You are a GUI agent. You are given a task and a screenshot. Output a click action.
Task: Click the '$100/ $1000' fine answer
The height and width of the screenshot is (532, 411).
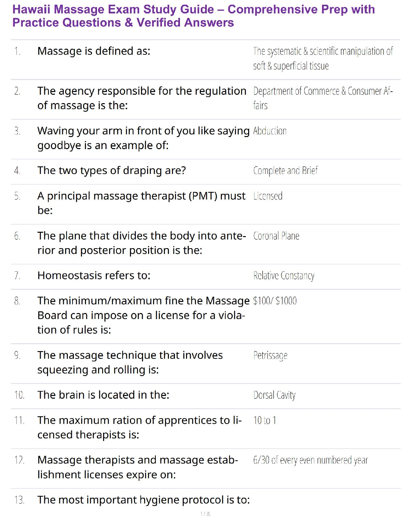pyautogui.click(x=275, y=301)
